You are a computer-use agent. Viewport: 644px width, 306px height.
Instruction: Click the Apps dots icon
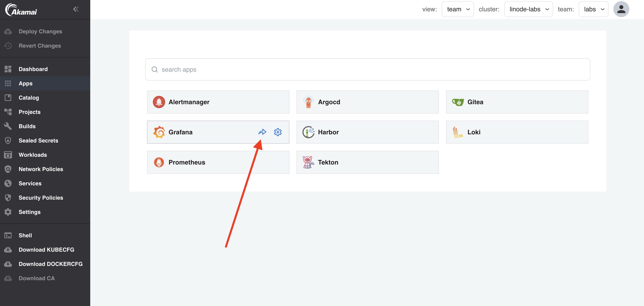coord(8,83)
